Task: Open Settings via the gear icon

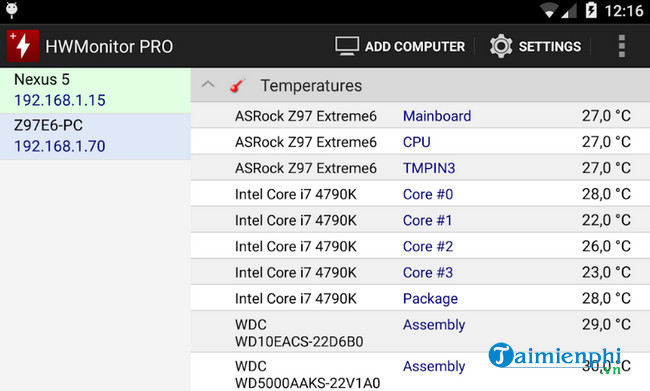Action: point(501,46)
